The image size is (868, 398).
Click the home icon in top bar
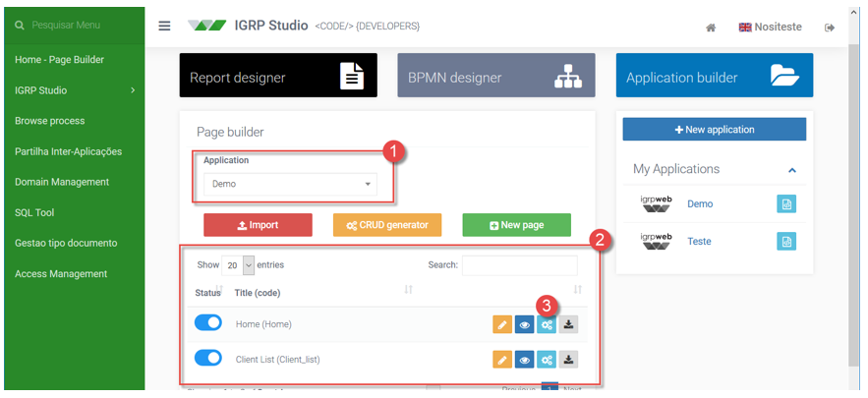tap(711, 28)
